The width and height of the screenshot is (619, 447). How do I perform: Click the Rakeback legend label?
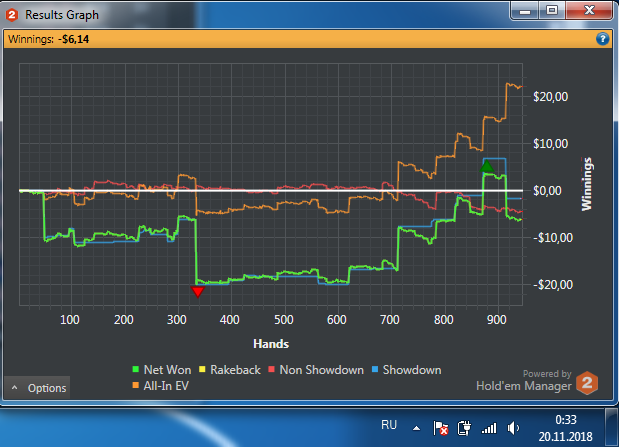click(235, 370)
